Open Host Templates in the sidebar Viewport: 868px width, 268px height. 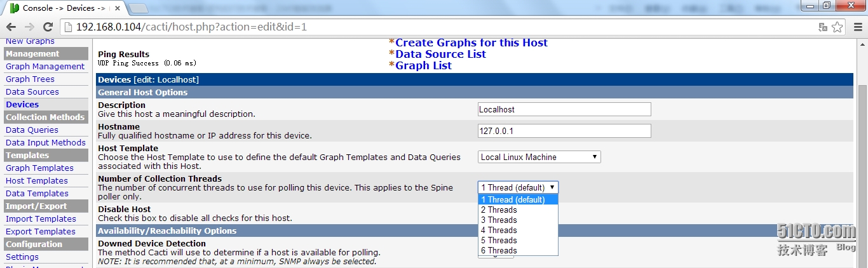(x=37, y=180)
